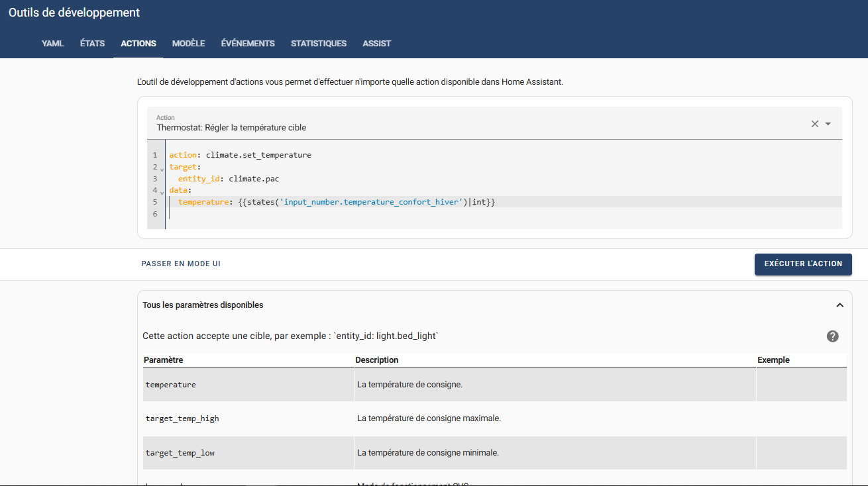Collapse the 'Tous les paramètres disponibles' section
868x486 pixels.
pyautogui.click(x=840, y=305)
